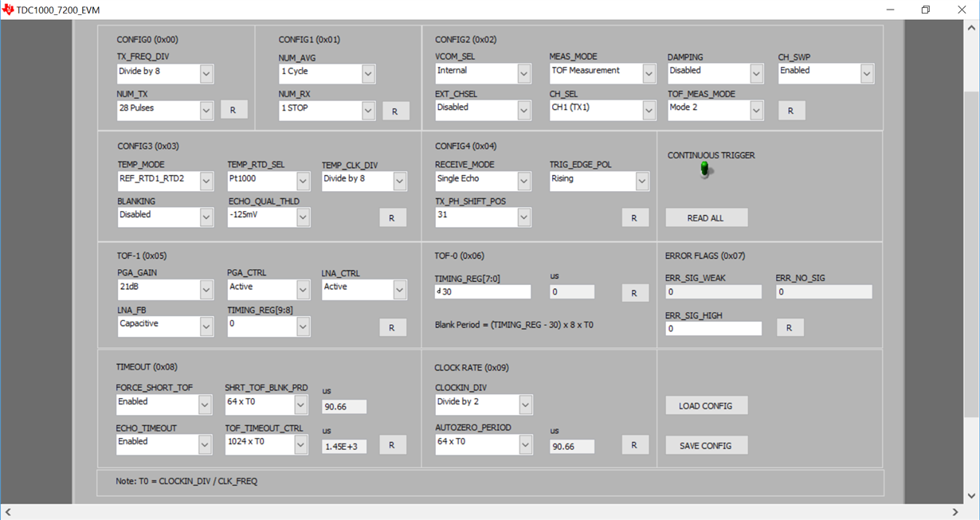Open the TRIG_EDGE_POL Rising dropdown
The height and width of the screenshot is (520, 980).
(x=599, y=181)
